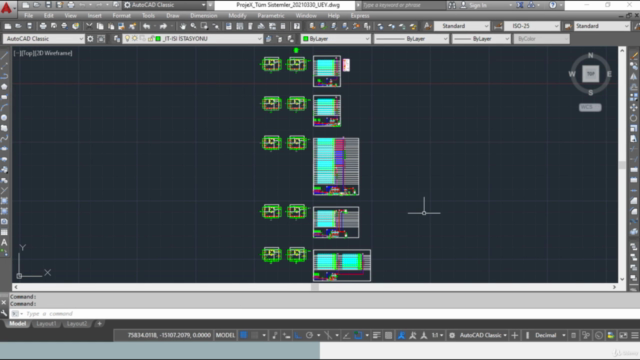Open the ISO-25 dimension style dropdown
Viewport: 640px width, 360px height.
pyautogui.click(x=532, y=26)
